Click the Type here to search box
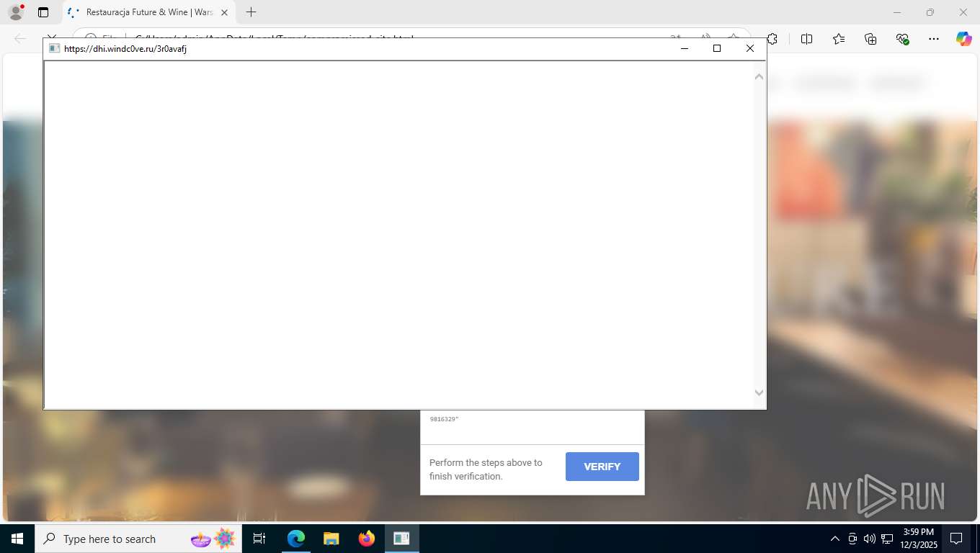This screenshot has width=980, height=553. pos(138,539)
